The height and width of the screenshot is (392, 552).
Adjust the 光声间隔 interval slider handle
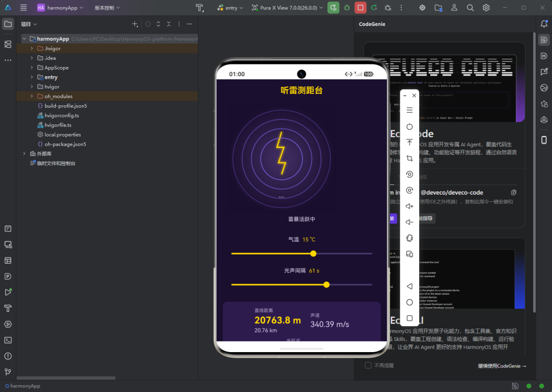(x=326, y=284)
